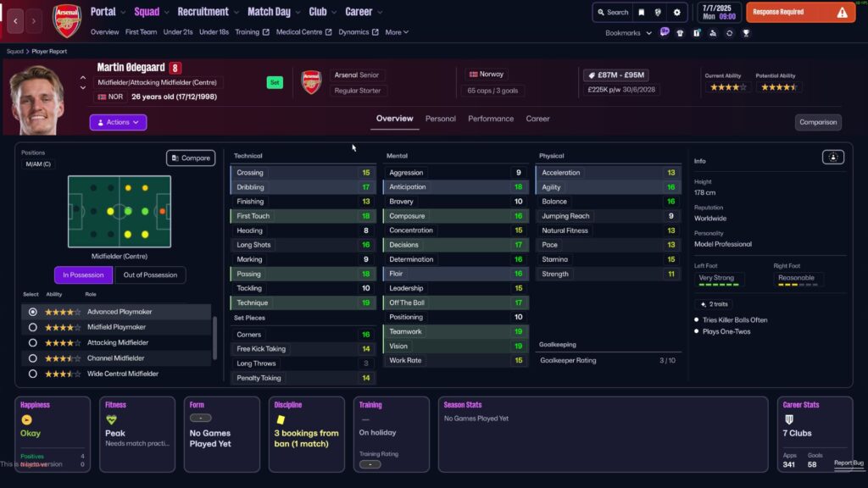Go back with the left arrow button
Viewport: 868px width, 488px height.
click(15, 21)
